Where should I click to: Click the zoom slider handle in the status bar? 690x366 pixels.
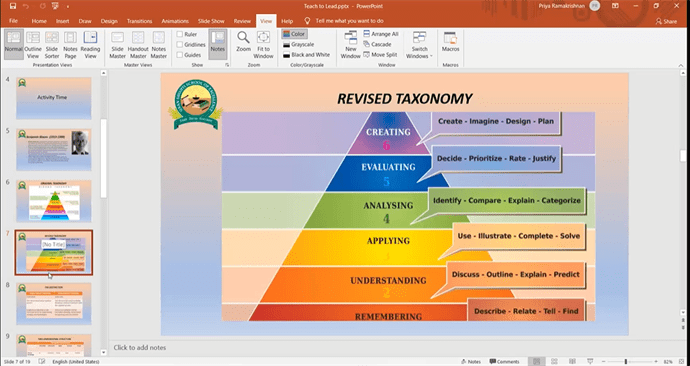(625, 362)
